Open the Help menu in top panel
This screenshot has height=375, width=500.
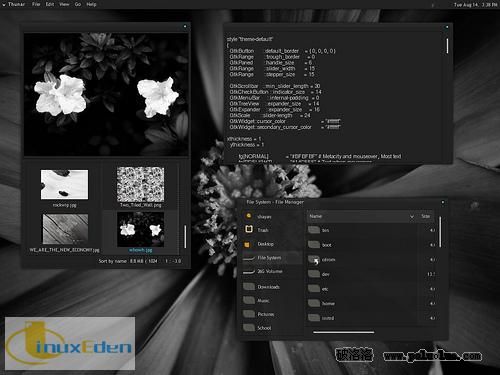coord(91,4)
